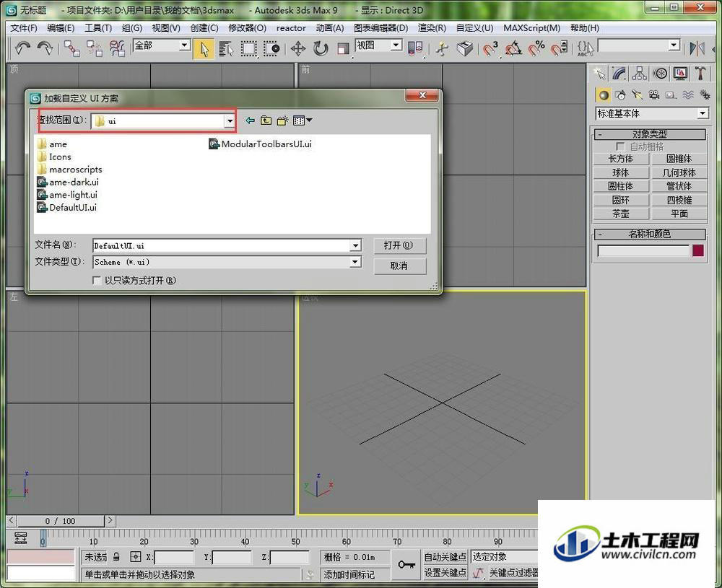722x588 pixels.
Task: Click the 取消 button in the dialog
Action: [x=399, y=266]
